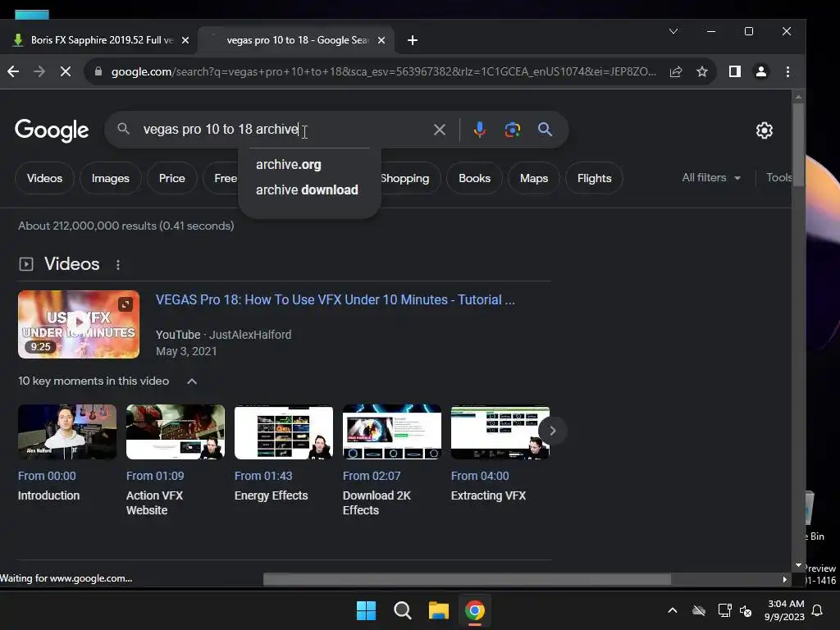Open Google quick settings gear
The image size is (840, 630).
tap(765, 130)
